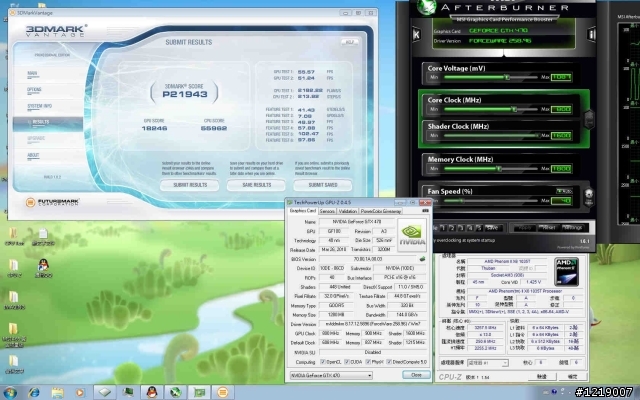Screen dimensions: 640x400
Task: Open OPTIONS in the 3DMark Vantage sidebar
Action: tap(34, 89)
